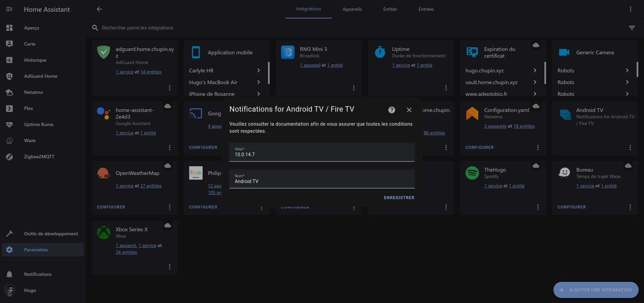Click the Zigbee2MQTT icon in sidebar
Viewport: 644px width, 303px height.
click(9, 157)
